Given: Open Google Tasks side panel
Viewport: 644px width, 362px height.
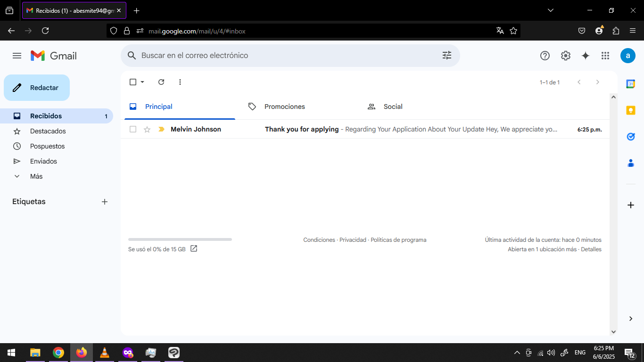Looking at the screenshot, I should pyautogui.click(x=631, y=137).
